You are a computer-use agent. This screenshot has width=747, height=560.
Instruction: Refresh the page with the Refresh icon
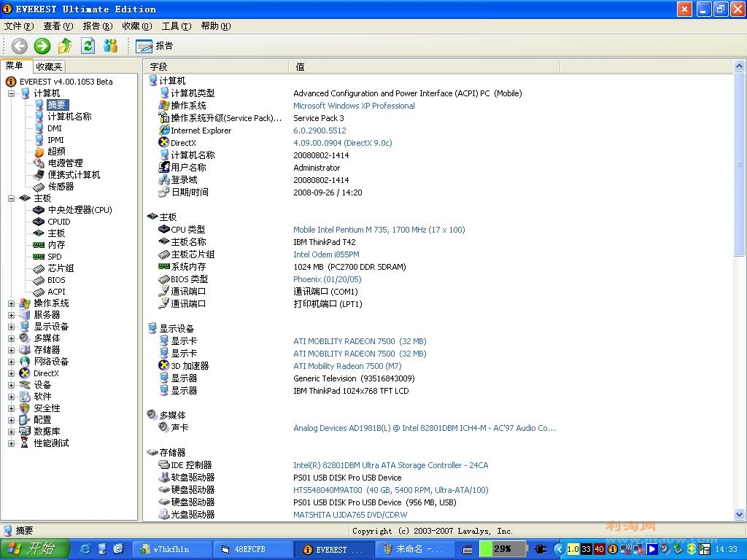coord(88,46)
